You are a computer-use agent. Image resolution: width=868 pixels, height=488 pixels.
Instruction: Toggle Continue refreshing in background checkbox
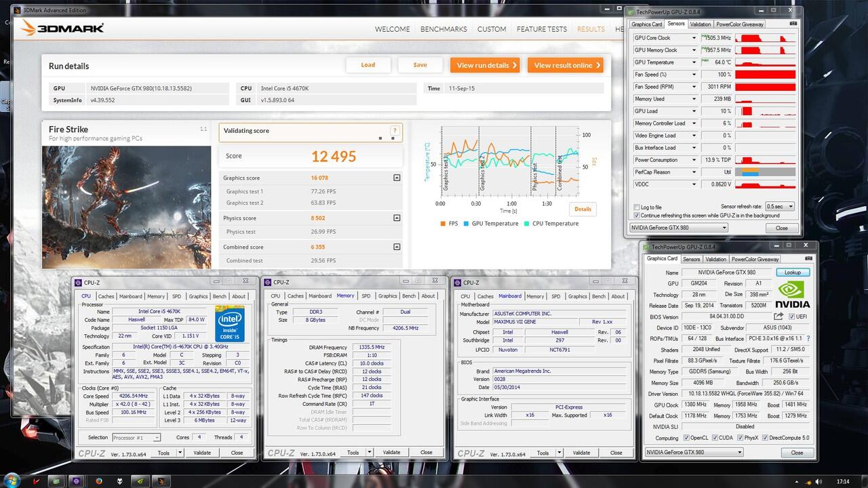tap(636, 216)
